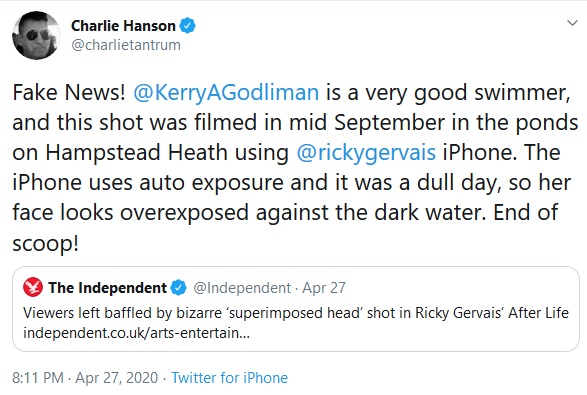Expand the tweet options chevron menu
The height and width of the screenshot is (395, 587).
[572, 23]
